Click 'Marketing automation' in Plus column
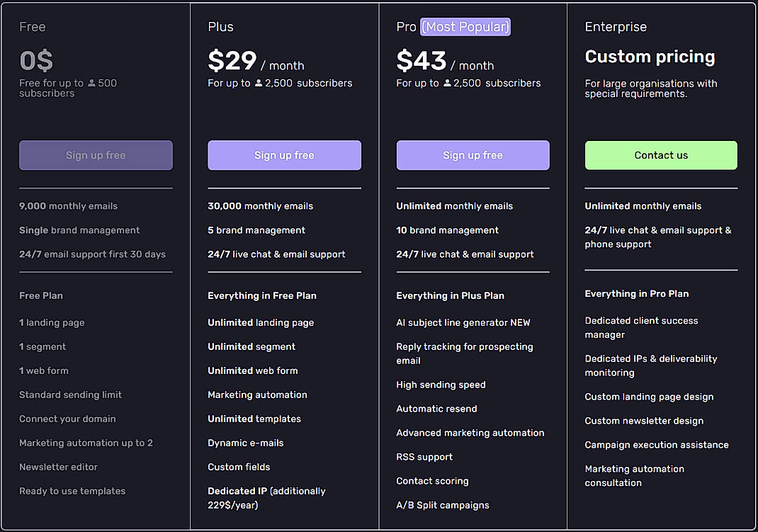The width and height of the screenshot is (758, 532). (258, 395)
